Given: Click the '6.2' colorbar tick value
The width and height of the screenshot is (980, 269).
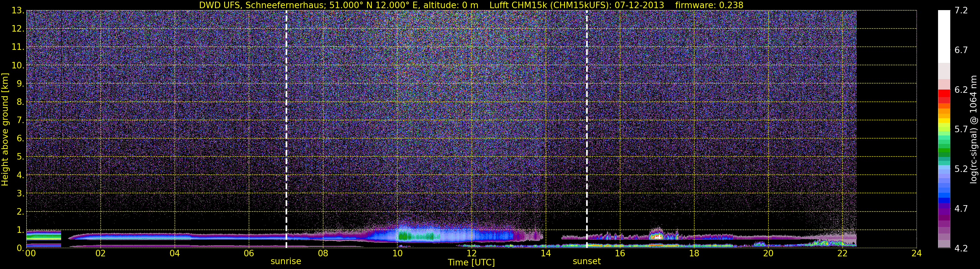Looking at the screenshot, I should point(961,90).
